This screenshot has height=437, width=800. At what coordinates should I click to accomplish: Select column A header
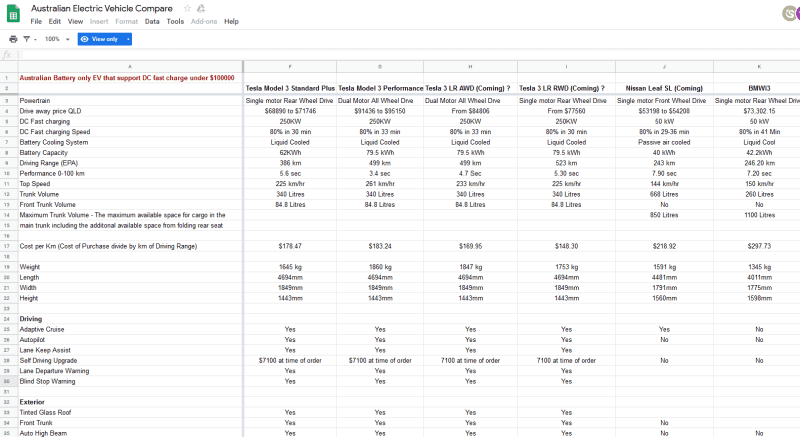pyautogui.click(x=130, y=66)
